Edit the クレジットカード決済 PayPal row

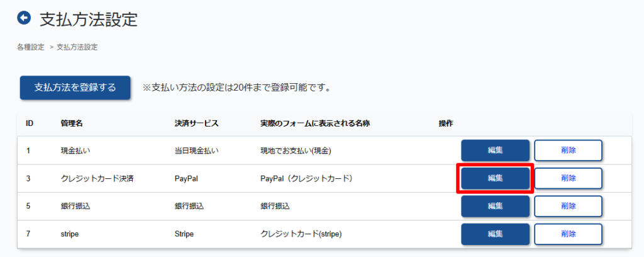tap(496, 178)
